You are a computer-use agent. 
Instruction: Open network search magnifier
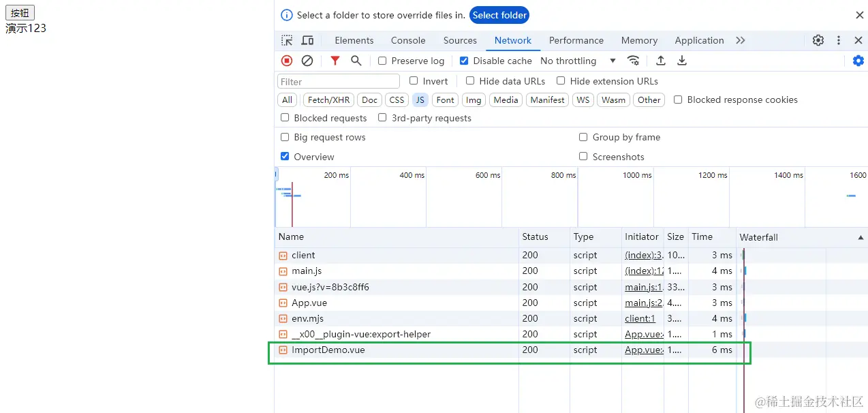356,61
